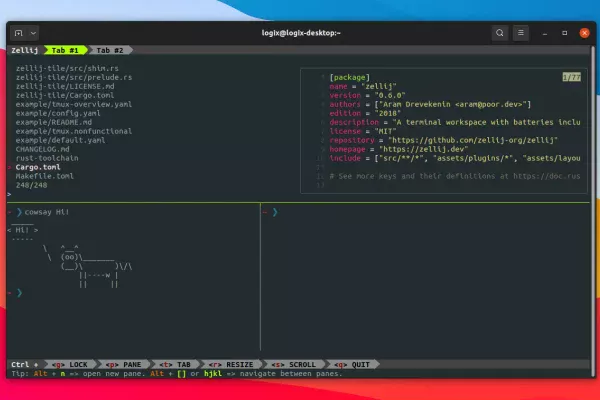
Task: Focus the prompt below the cowsay output
Action: (x=19, y=293)
